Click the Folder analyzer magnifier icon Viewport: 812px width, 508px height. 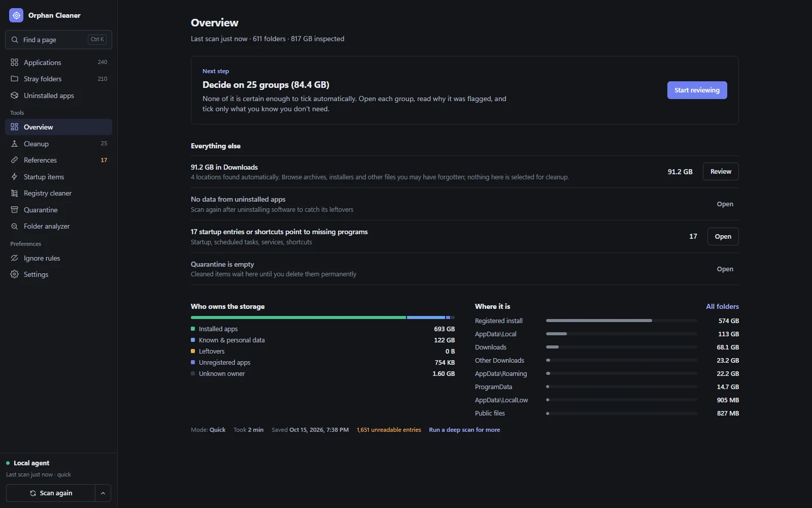14,226
